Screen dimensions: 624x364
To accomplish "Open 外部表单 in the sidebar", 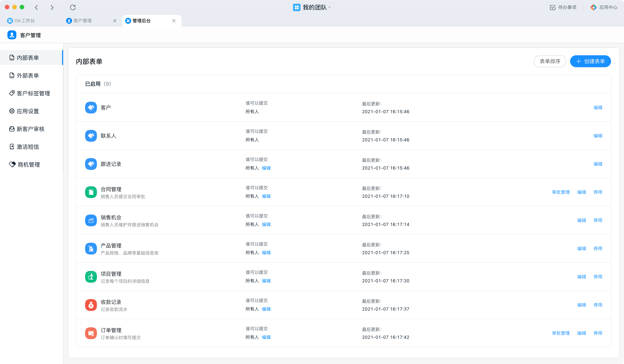I will (x=28, y=76).
